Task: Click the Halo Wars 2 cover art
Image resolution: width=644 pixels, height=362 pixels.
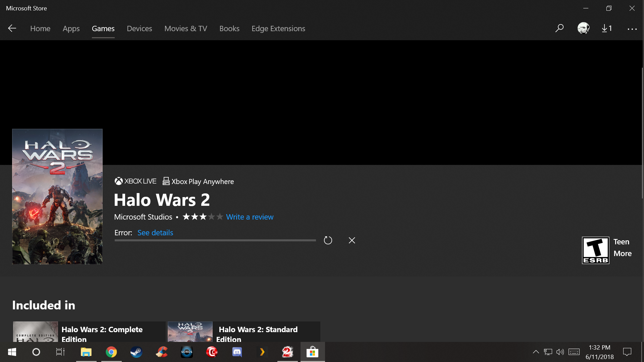Action: [57, 196]
